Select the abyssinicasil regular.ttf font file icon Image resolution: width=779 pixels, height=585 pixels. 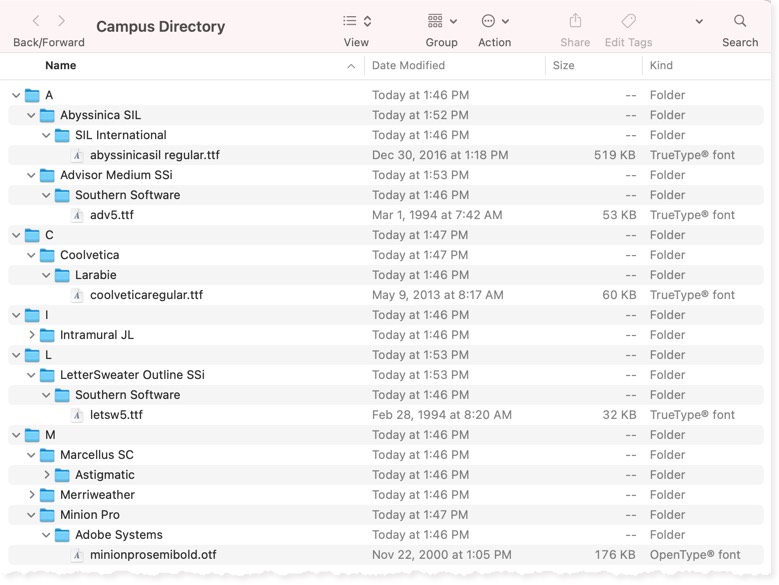[77, 155]
